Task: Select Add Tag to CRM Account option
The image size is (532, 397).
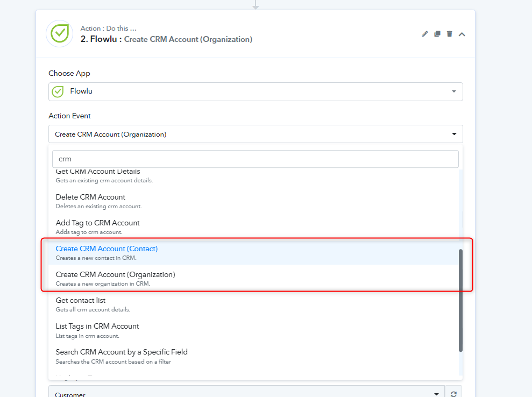Action: coord(254,227)
